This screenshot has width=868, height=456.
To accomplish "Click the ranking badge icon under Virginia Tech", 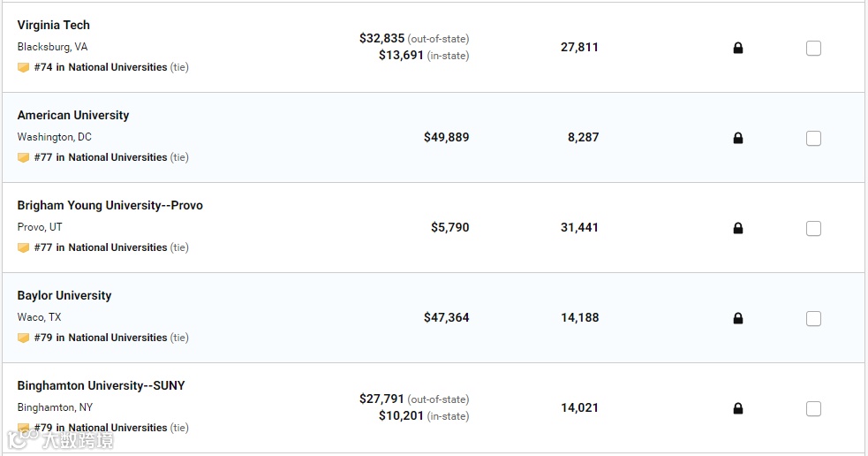I will [x=24, y=67].
